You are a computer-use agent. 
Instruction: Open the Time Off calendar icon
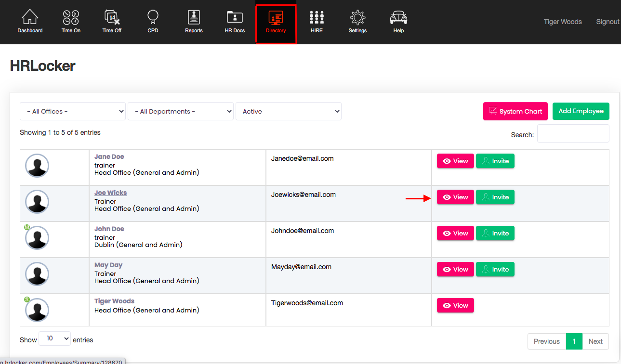click(x=112, y=18)
